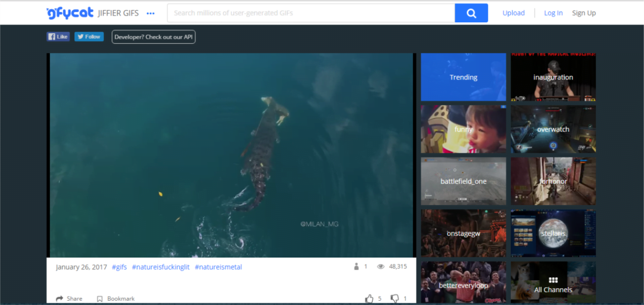This screenshot has width=644, height=305.
Task: Open the Upload page
Action: click(513, 13)
